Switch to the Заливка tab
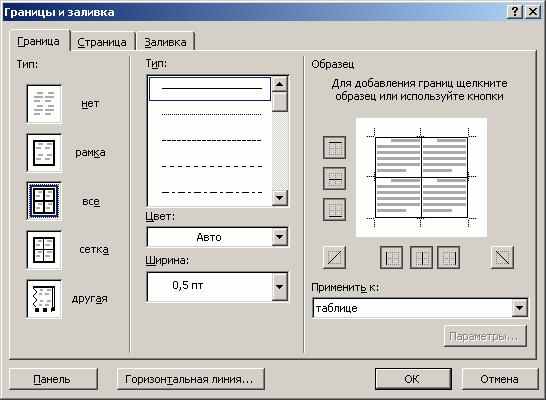This screenshot has width=546, height=400. click(165, 42)
